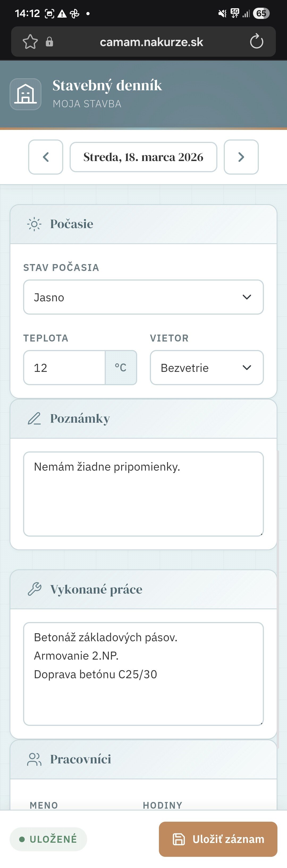Screen dimensions: 287x868
Task: Click into the Teplota temperature field
Action: (64, 368)
